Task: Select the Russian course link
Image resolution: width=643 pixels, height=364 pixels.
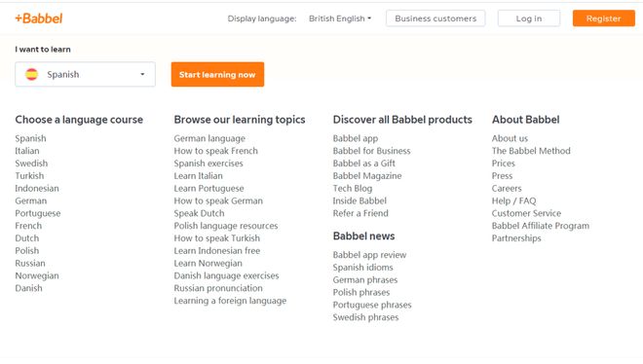Action: [x=30, y=264]
